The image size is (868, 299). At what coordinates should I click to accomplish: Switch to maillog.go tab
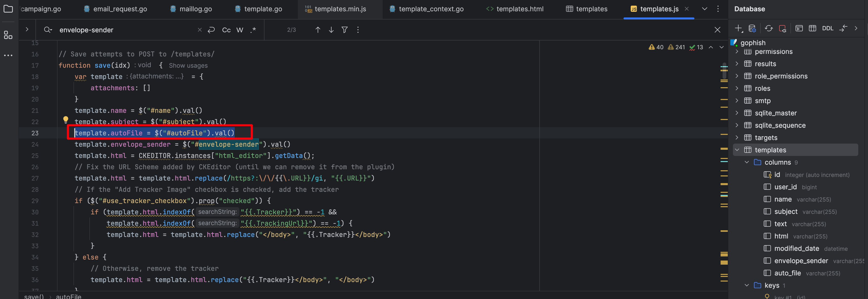[191, 9]
